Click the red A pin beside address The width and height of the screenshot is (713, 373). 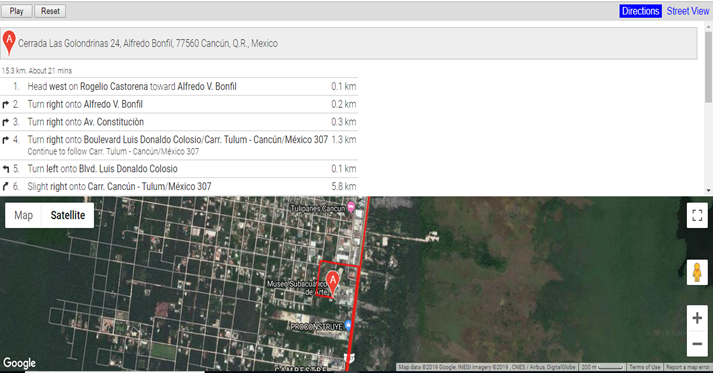9,43
